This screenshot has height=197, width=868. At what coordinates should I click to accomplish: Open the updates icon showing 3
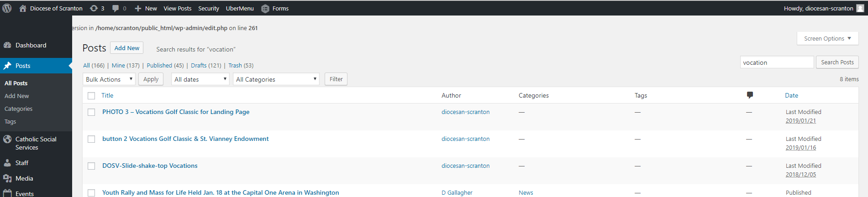94,8
